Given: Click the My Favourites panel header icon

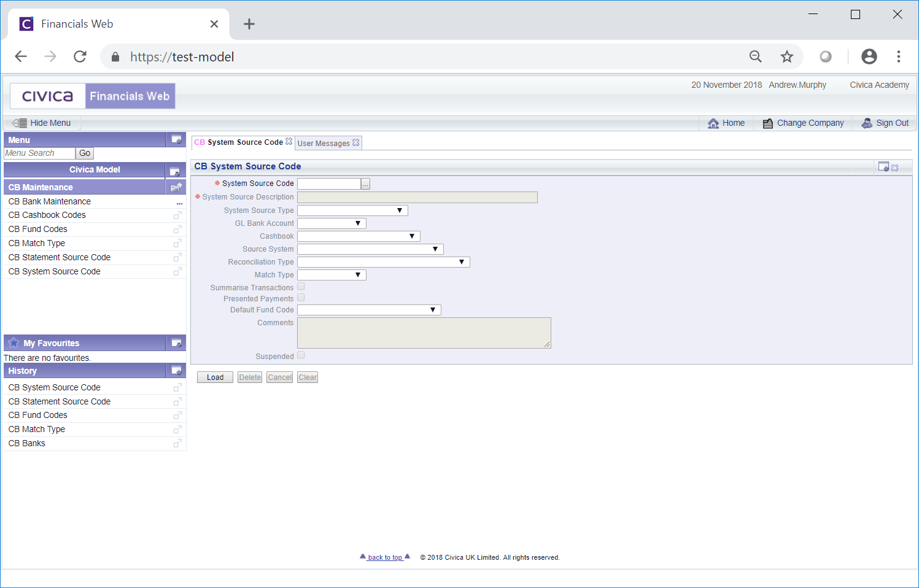Looking at the screenshot, I should 176,343.
